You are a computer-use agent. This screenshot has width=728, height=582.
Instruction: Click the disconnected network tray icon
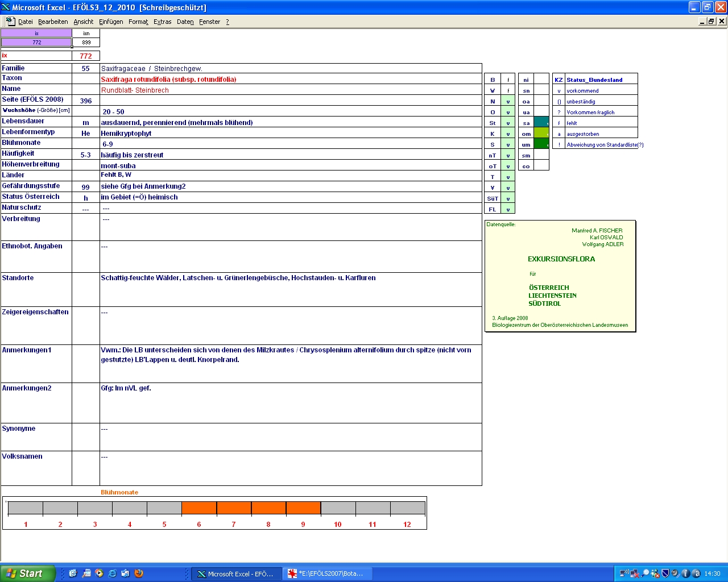click(635, 573)
